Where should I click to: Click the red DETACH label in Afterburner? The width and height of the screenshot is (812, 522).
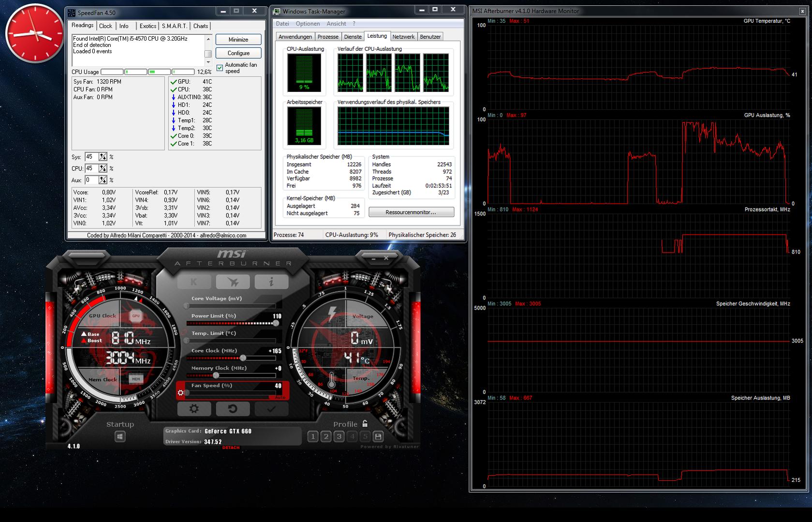231,447
